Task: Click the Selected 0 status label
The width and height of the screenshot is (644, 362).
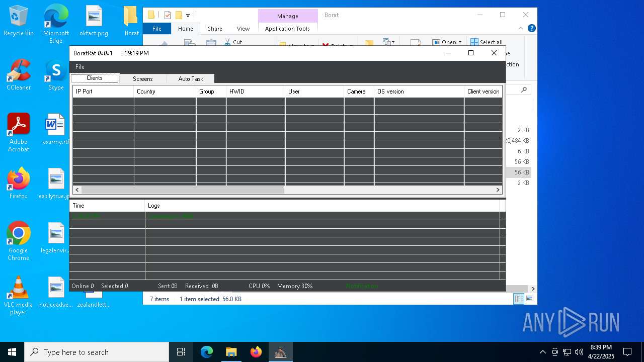Action: coord(114,286)
